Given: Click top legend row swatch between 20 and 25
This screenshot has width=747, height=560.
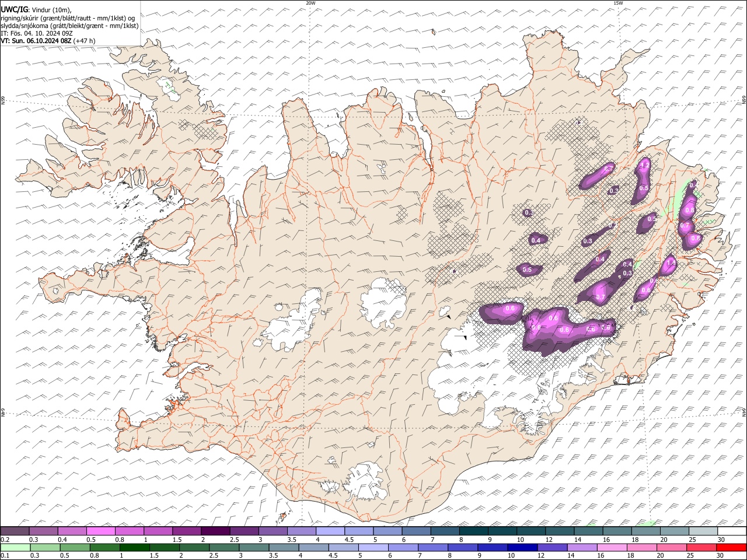Looking at the screenshot, I should pos(673,531).
